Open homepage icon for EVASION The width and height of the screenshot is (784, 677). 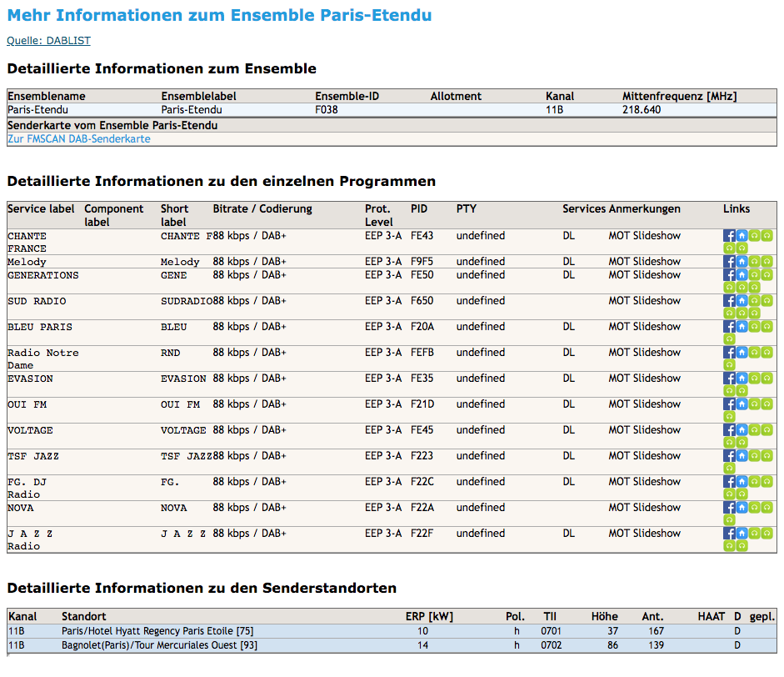point(742,378)
